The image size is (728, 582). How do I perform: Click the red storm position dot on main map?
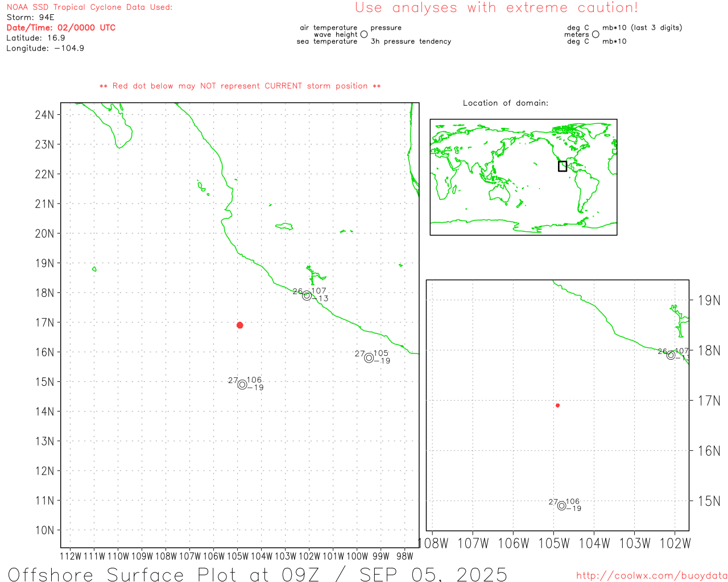pyautogui.click(x=239, y=325)
